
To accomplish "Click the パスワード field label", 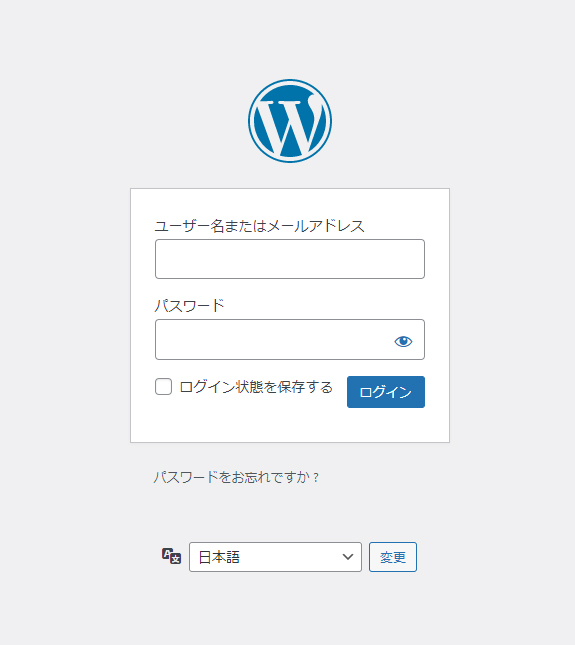I will (x=190, y=306).
